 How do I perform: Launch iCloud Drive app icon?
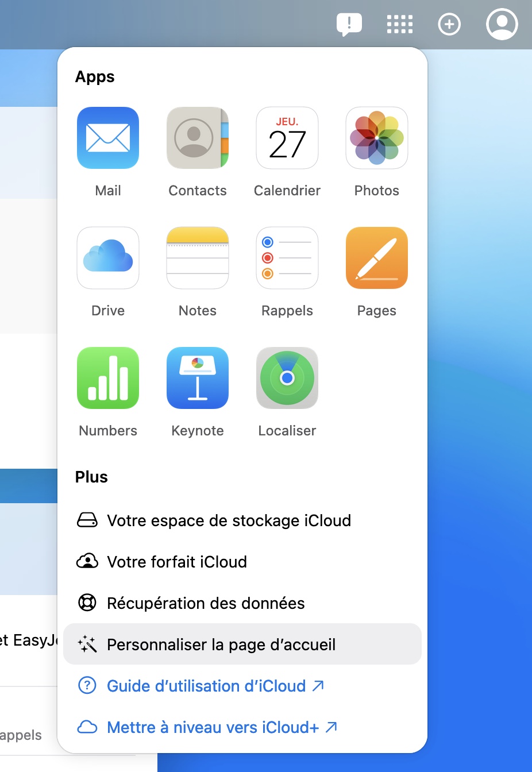coord(108,258)
